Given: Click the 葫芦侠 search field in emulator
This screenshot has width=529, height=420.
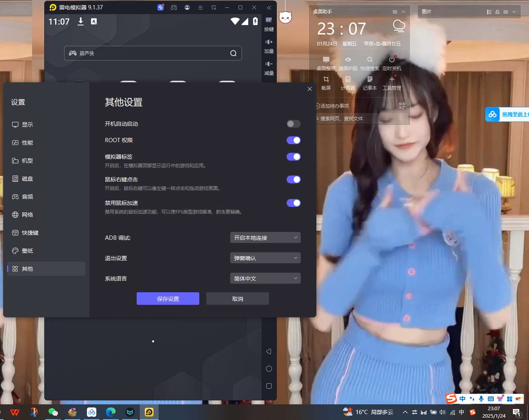Looking at the screenshot, I should click(153, 53).
